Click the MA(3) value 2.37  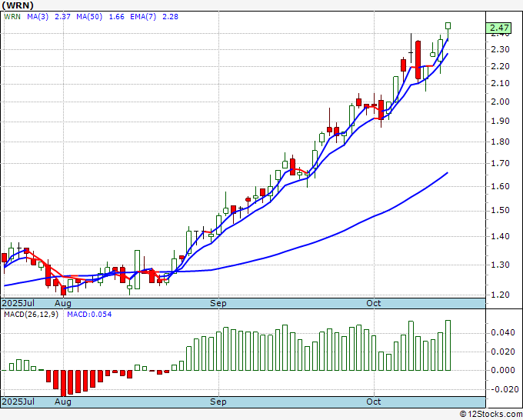pyautogui.click(x=62, y=17)
